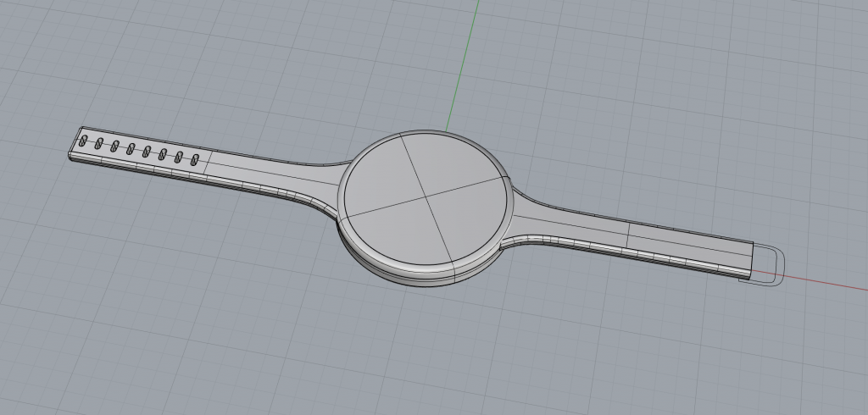
Task: Pick the second strap hole from the strap tip
Action: point(99,145)
